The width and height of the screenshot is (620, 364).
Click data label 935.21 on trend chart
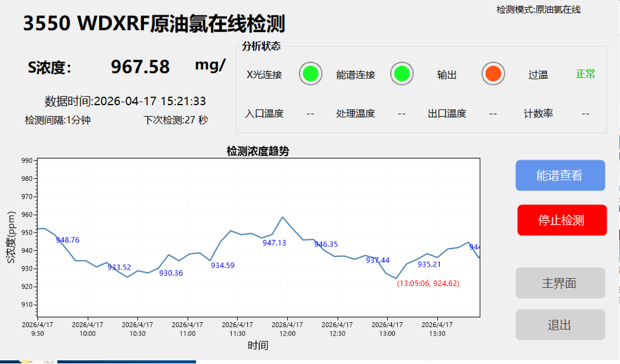[x=429, y=264]
